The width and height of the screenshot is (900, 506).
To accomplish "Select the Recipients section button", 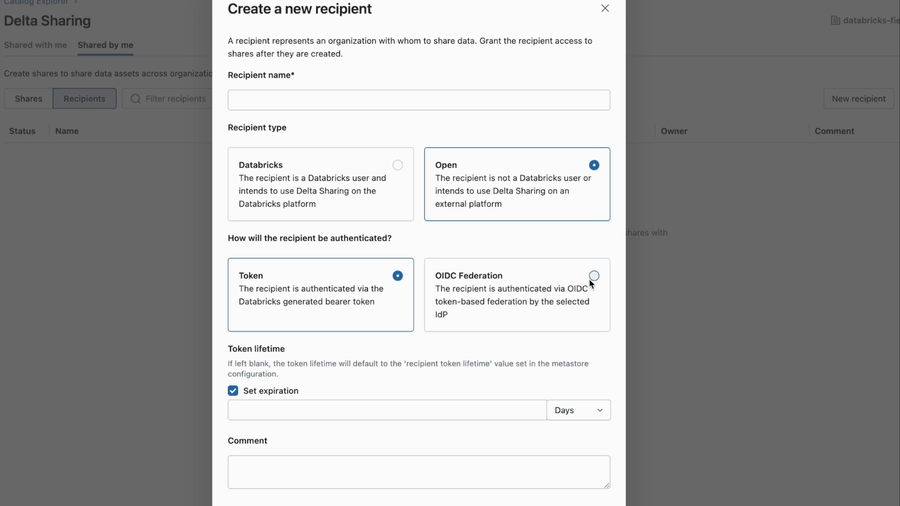I will [x=84, y=99].
